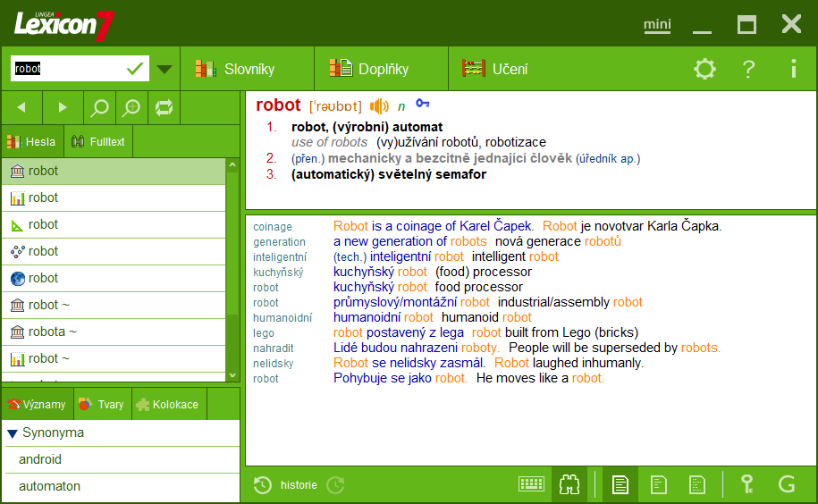Select the robot ~ entry with bar chart icon
The image size is (818, 504).
114,358
